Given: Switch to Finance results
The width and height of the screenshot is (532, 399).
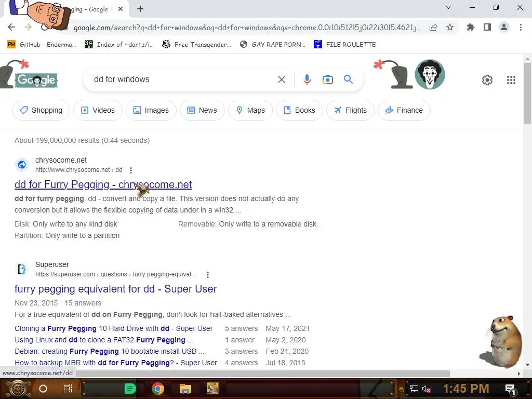Looking at the screenshot, I should coord(404,110).
